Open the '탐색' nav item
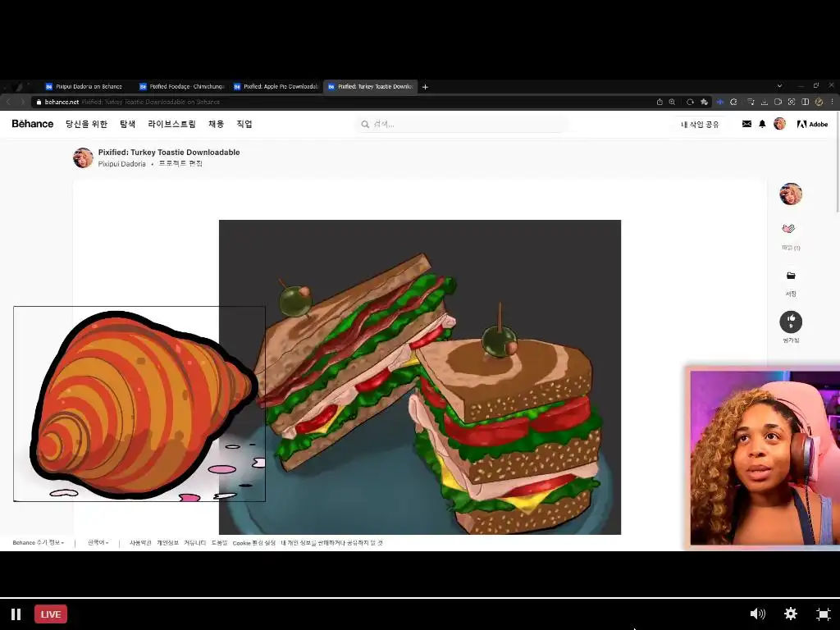This screenshot has width=840, height=630. tap(127, 124)
